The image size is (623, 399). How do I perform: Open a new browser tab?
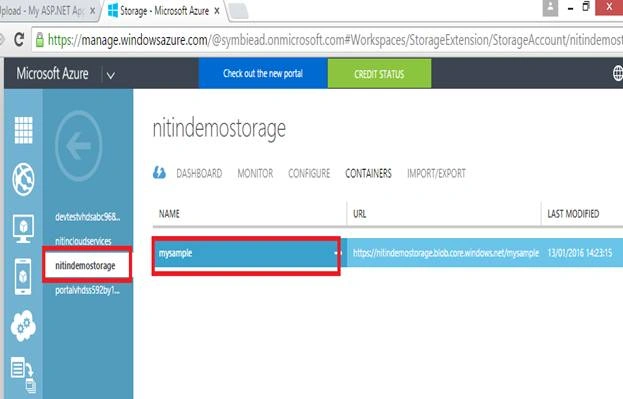[x=238, y=11]
